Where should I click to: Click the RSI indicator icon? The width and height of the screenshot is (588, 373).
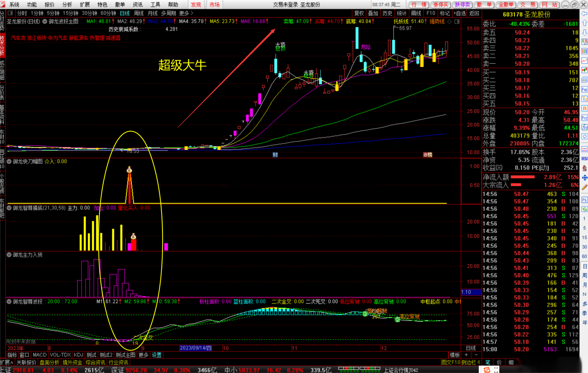click(x=584, y=159)
